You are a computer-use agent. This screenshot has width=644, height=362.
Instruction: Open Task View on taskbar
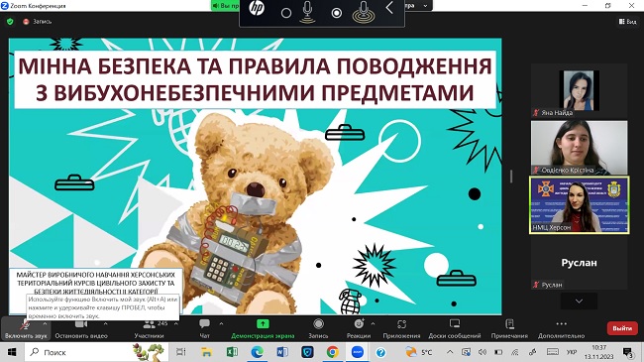pyautogui.click(x=180, y=352)
